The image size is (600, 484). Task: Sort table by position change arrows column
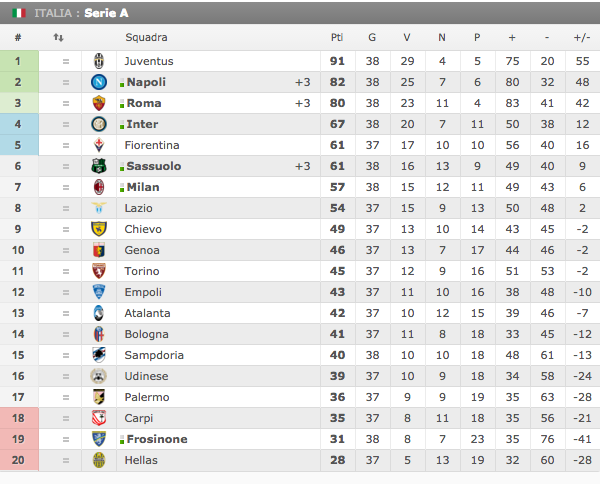point(58,38)
